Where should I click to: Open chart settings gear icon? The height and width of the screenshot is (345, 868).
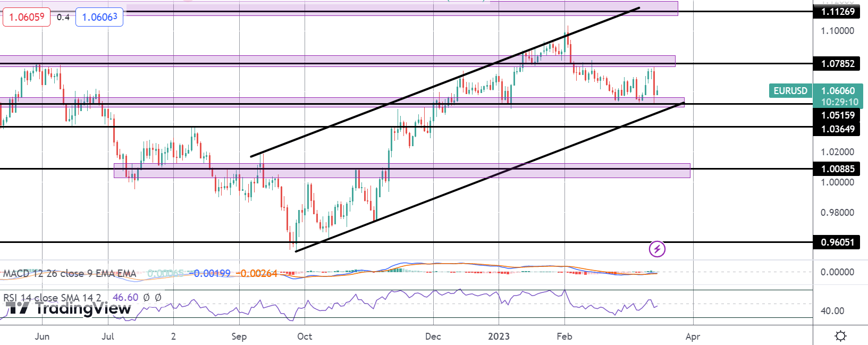tap(840, 336)
